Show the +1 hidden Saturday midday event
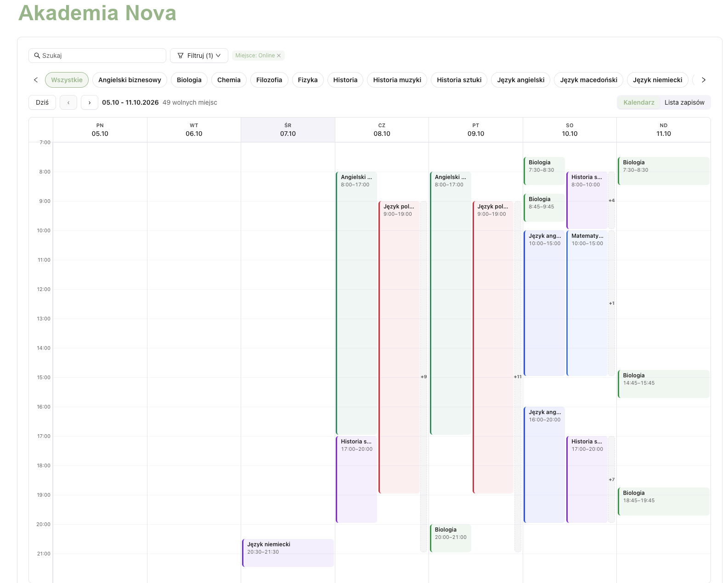 coord(611,303)
